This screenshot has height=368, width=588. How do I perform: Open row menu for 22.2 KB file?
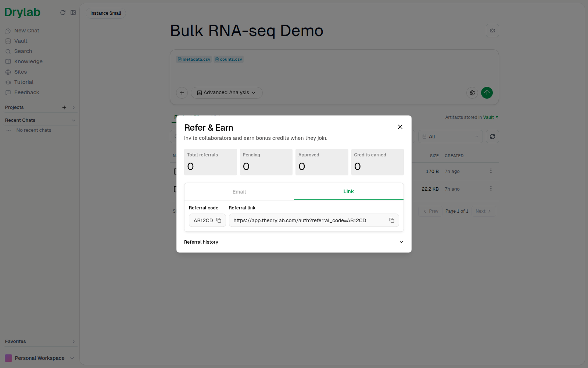[x=491, y=188]
